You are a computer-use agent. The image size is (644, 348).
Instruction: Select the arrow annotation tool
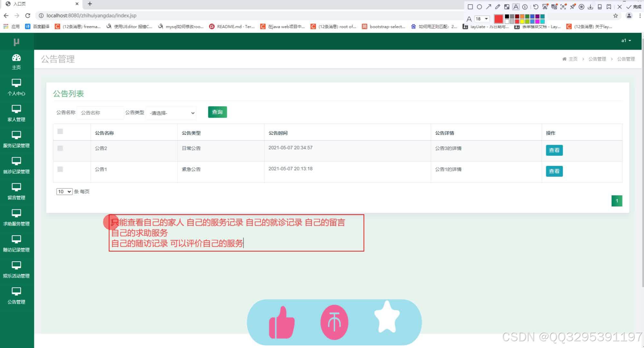point(488,7)
